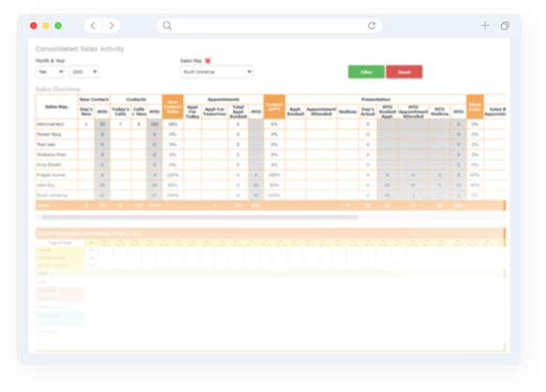The image size is (546, 392).
Task: Open a new tab with plus icon
Action: point(485,25)
